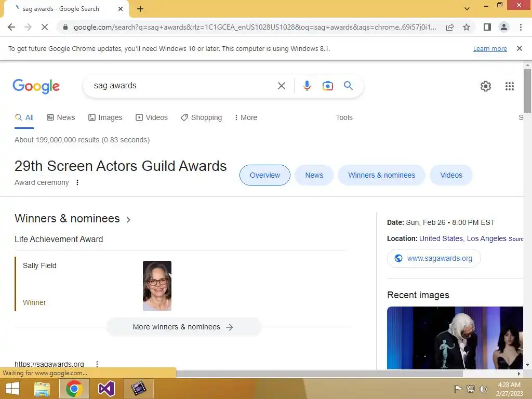Submit search with magnifier icon

[348, 86]
